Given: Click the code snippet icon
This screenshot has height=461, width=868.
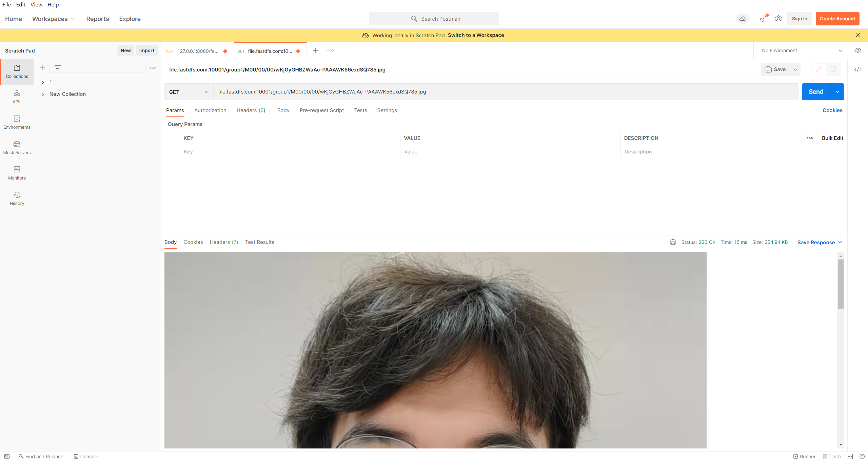Looking at the screenshot, I should pos(857,69).
